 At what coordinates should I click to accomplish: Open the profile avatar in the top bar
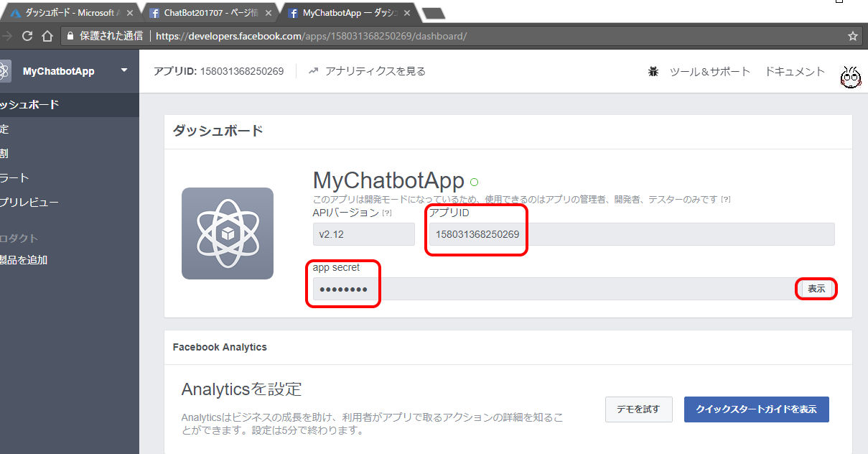click(x=850, y=76)
